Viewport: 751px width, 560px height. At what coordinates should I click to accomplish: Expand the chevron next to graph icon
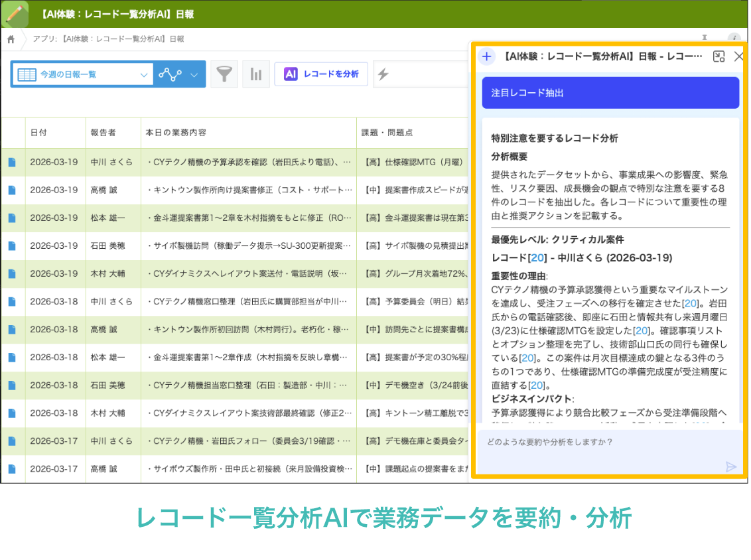[194, 75]
